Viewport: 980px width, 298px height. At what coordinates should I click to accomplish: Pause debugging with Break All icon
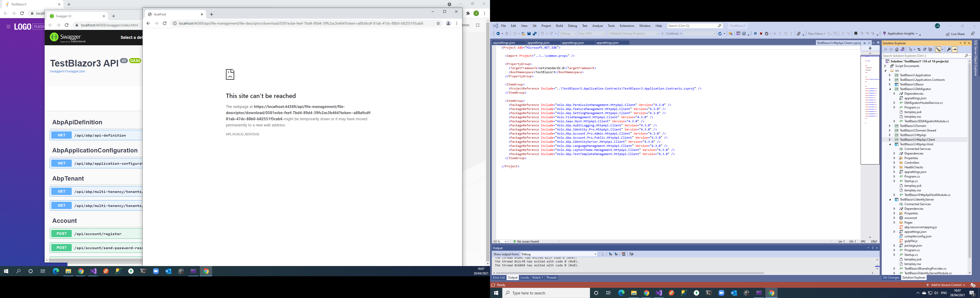click(x=755, y=34)
